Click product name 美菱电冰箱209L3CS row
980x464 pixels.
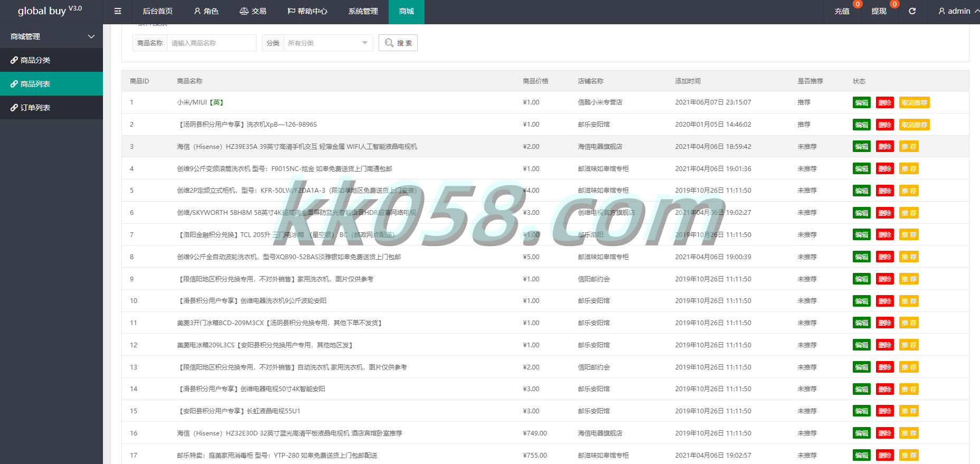tap(265, 345)
